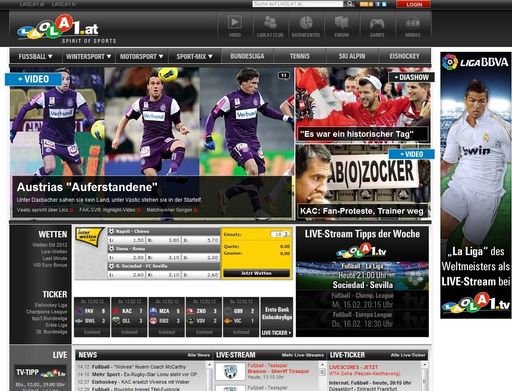This screenshot has height=391, width=512.
Task: Open the Alle Live-Ticker link
Action: pos(408,355)
